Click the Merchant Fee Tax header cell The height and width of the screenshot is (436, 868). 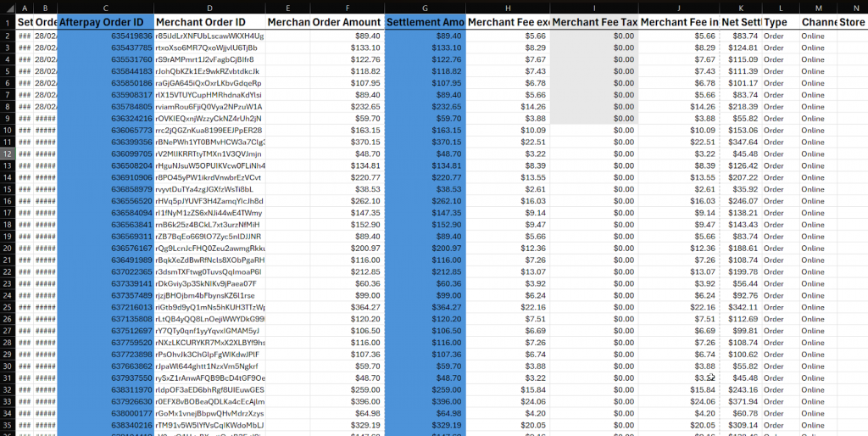pyautogui.click(x=593, y=22)
